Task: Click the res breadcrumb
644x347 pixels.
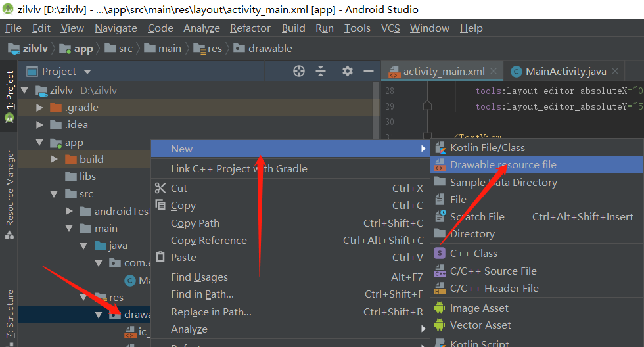Action: click(x=208, y=49)
